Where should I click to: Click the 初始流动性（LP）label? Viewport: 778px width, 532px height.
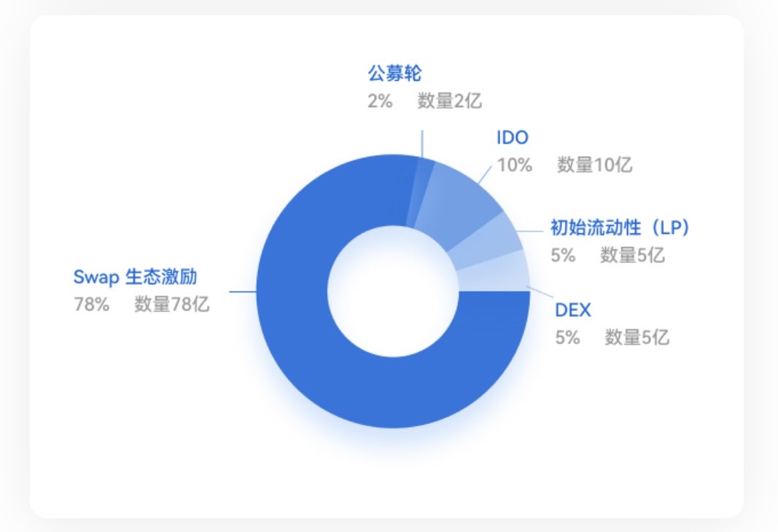click(620, 227)
